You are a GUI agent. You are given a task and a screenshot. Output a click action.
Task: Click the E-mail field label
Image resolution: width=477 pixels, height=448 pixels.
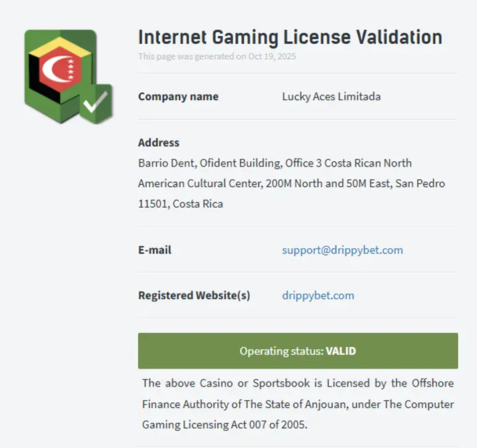(155, 250)
